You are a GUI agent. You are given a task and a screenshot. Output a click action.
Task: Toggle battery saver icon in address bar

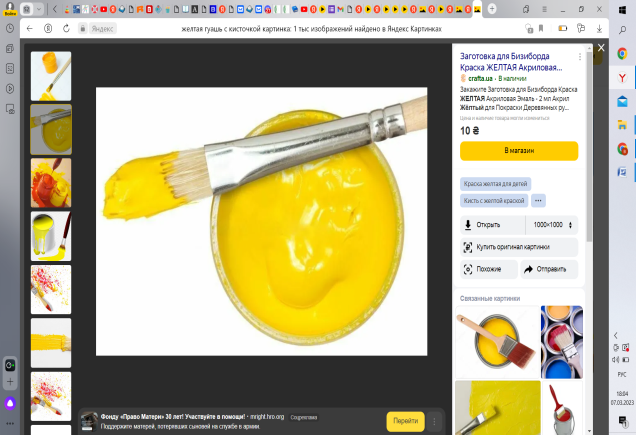[x=563, y=28]
